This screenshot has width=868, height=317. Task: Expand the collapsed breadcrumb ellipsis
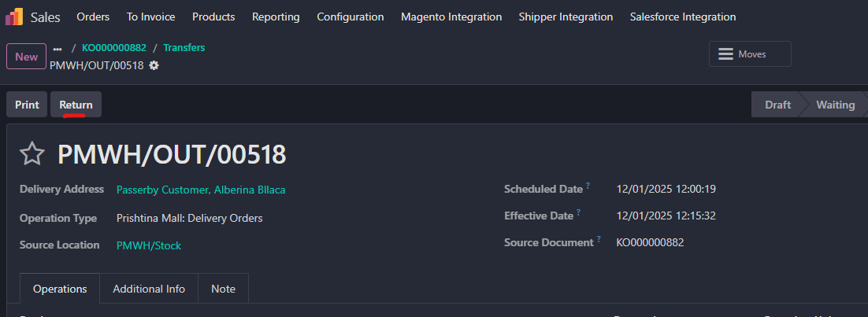coord(57,48)
